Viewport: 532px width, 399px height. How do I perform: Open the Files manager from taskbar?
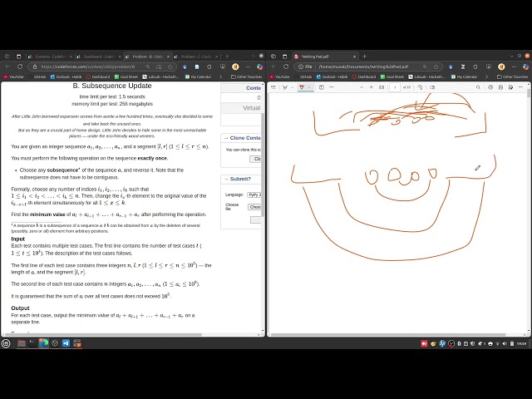click(22, 343)
